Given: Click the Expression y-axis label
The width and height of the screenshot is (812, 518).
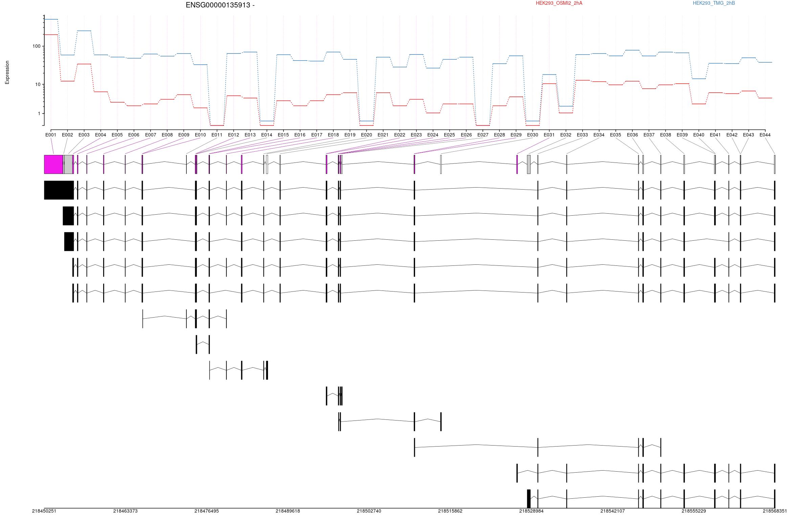Looking at the screenshot, I should pyautogui.click(x=7, y=72).
